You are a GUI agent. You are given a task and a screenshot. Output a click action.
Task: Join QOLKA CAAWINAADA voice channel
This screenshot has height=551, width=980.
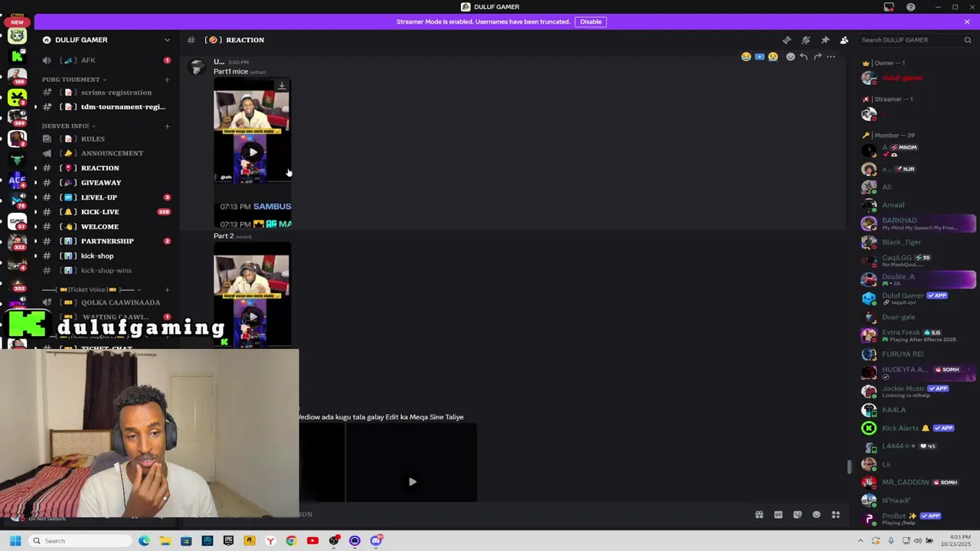pyautogui.click(x=107, y=302)
